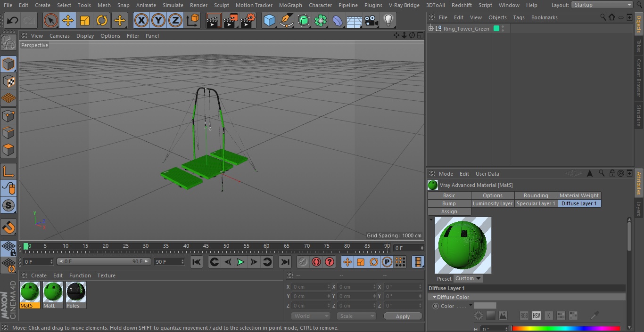Toggle the X axis lock

click(141, 21)
